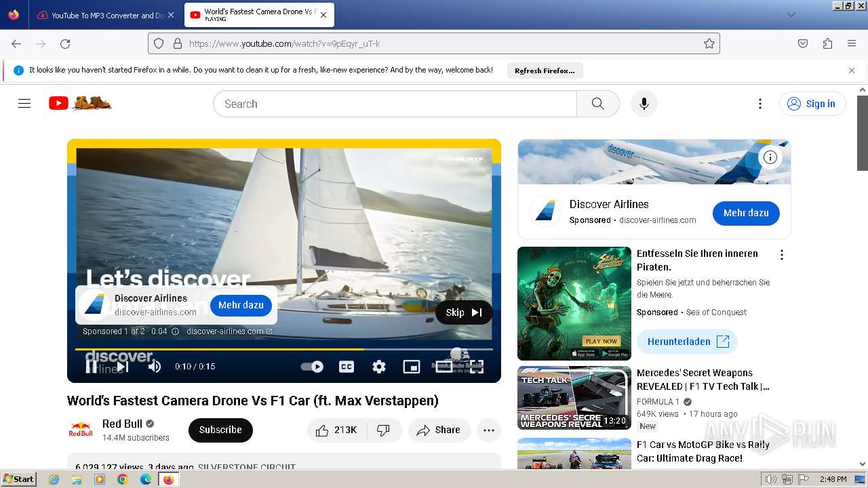Image resolution: width=868 pixels, height=488 pixels.
Task: Click Mehr dazu in sidebar ad
Action: pos(746,213)
